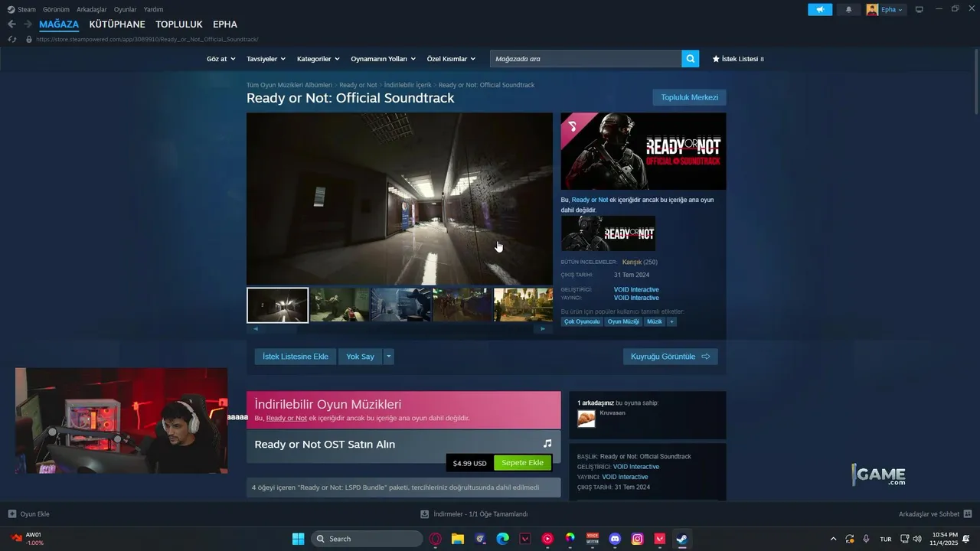This screenshot has width=980, height=551.
Task: Open Tüm Oyun Müzikleri Albümleri breadcrumb
Action: pyautogui.click(x=289, y=85)
